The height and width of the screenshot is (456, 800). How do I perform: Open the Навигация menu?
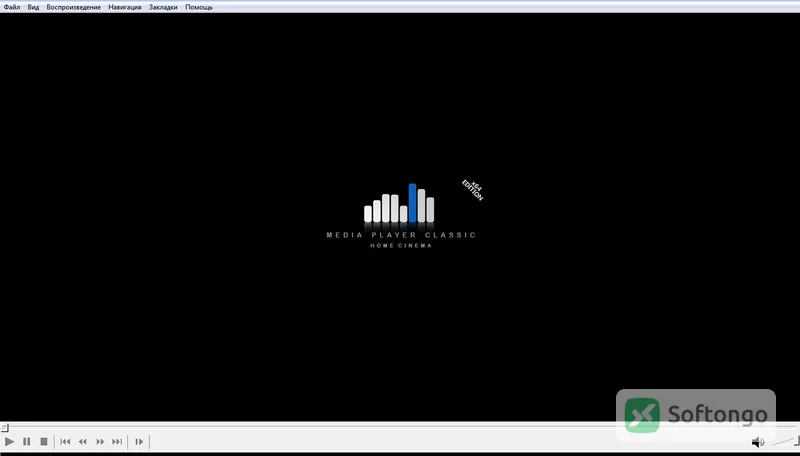[124, 7]
